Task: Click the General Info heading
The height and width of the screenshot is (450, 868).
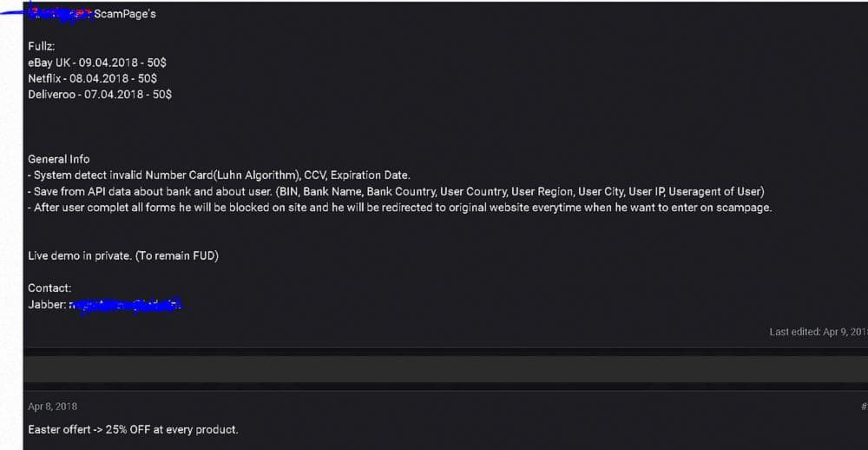Action: tap(59, 159)
